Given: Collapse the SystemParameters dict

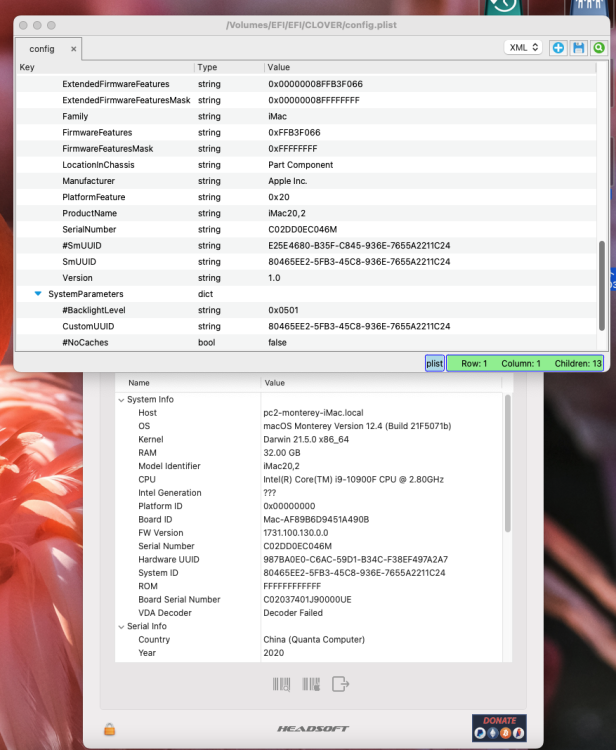Looking at the screenshot, I should (x=38, y=294).
